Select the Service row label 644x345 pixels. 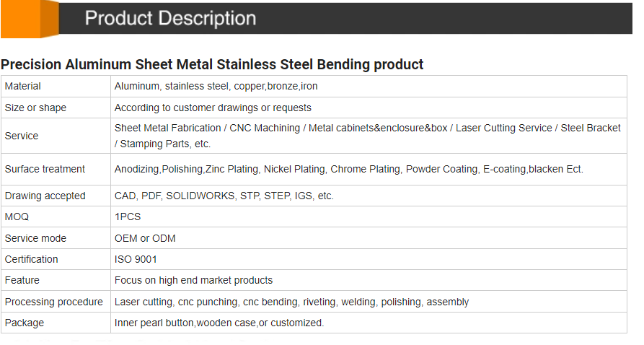click(x=22, y=136)
